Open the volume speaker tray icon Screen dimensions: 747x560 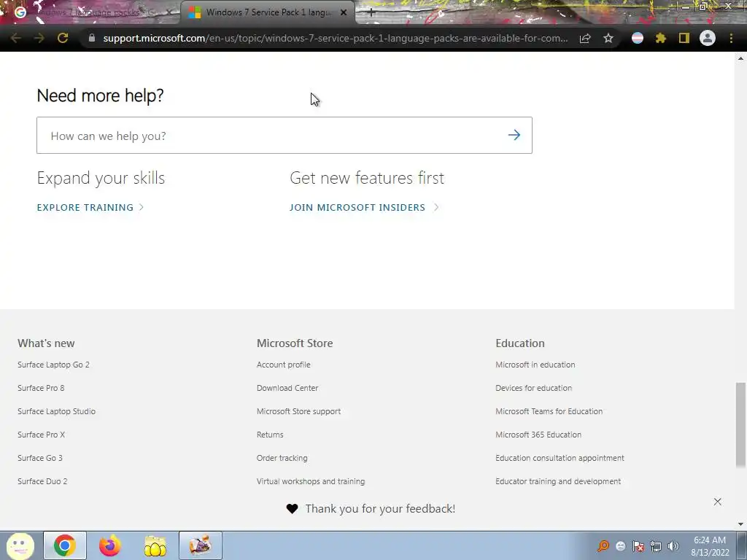pyautogui.click(x=673, y=546)
